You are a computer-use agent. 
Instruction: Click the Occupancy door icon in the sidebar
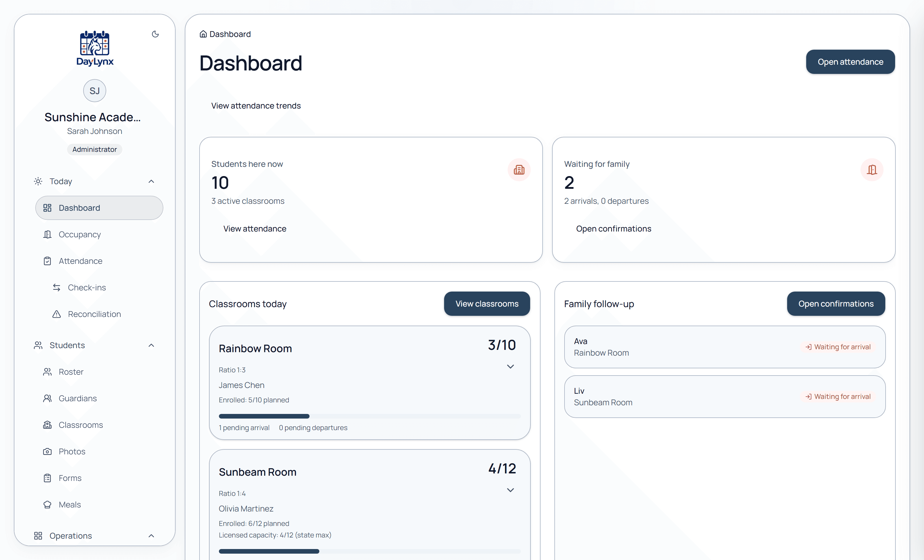pos(47,235)
